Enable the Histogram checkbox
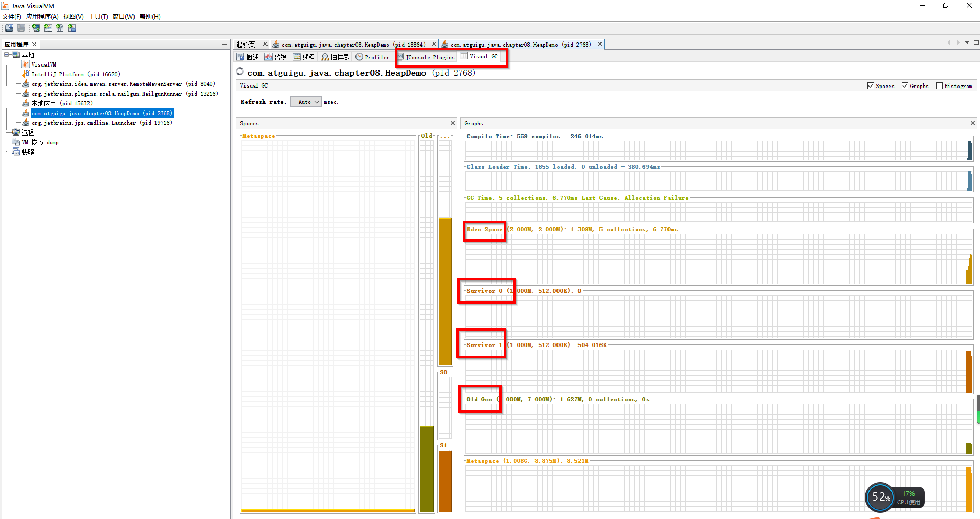980x519 pixels. coord(939,86)
